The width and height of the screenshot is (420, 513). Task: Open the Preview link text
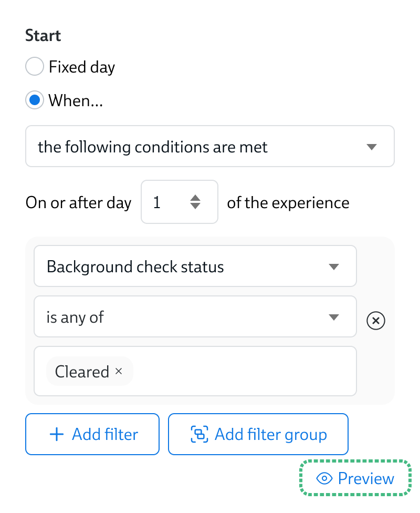click(366, 478)
